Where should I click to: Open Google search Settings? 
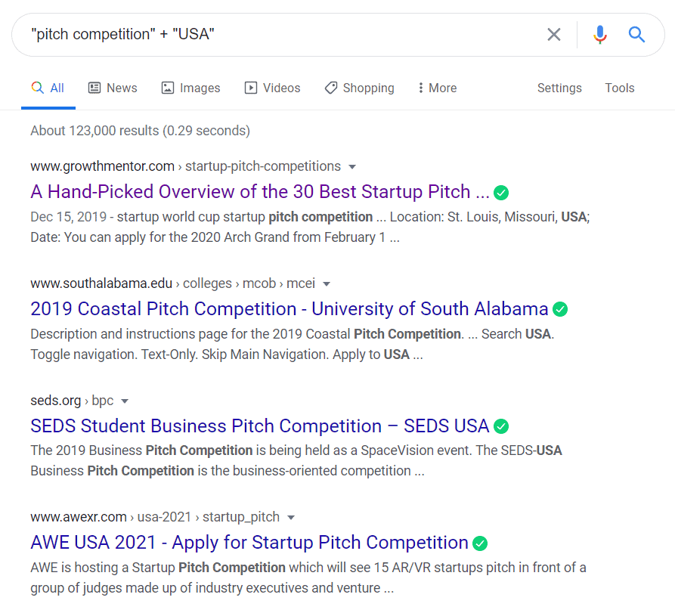(559, 88)
